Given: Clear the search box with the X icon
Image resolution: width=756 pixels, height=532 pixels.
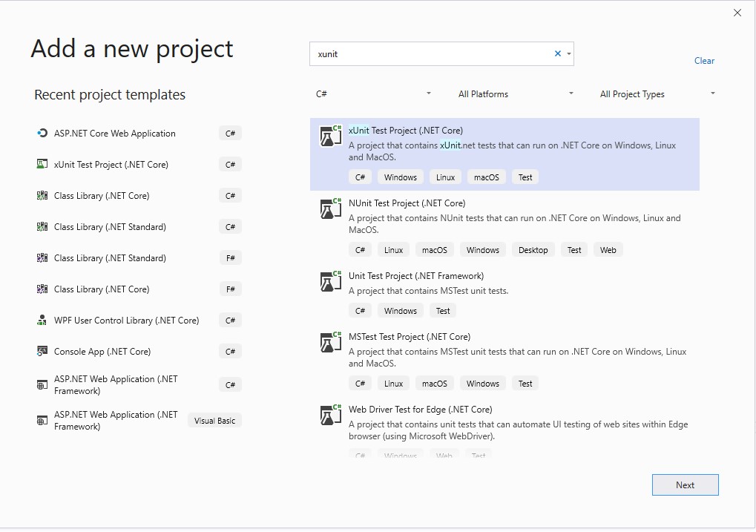Looking at the screenshot, I should pyautogui.click(x=558, y=53).
